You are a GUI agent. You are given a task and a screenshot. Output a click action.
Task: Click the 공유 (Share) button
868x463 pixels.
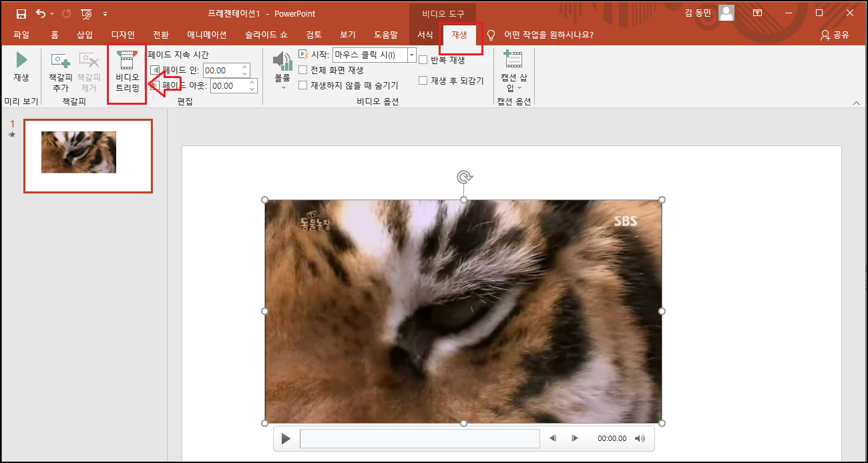point(835,35)
